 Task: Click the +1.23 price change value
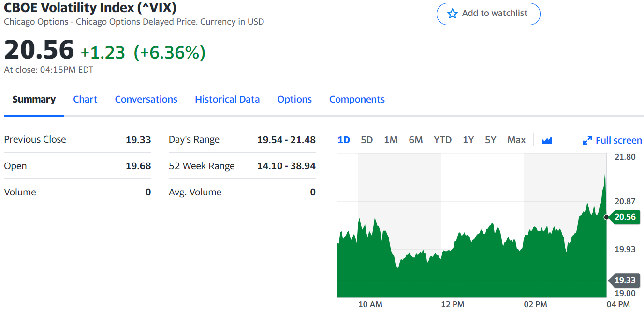point(102,52)
